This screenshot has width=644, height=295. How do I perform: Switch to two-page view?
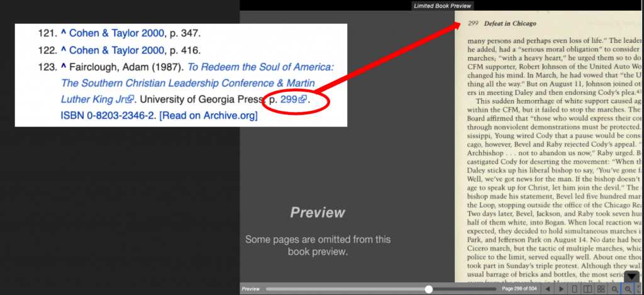pos(587,289)
